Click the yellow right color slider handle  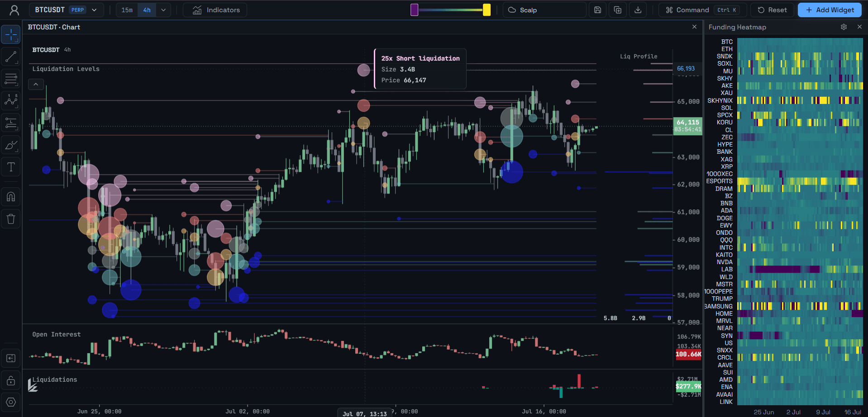(486, 10)
